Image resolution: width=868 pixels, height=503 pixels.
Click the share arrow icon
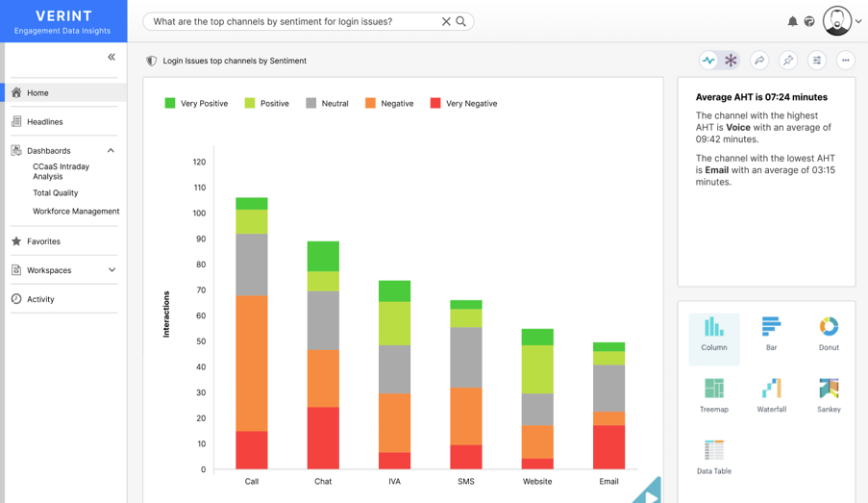click(759, 61)
